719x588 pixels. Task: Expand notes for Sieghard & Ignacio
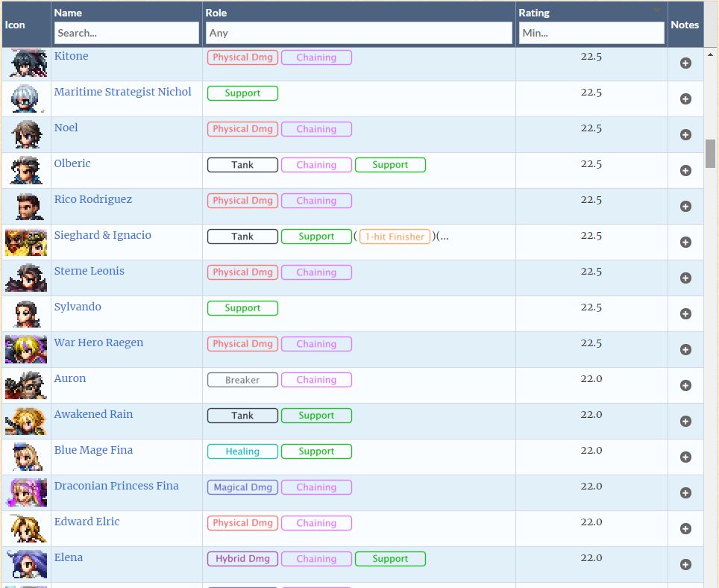click(x=685, y=243)
